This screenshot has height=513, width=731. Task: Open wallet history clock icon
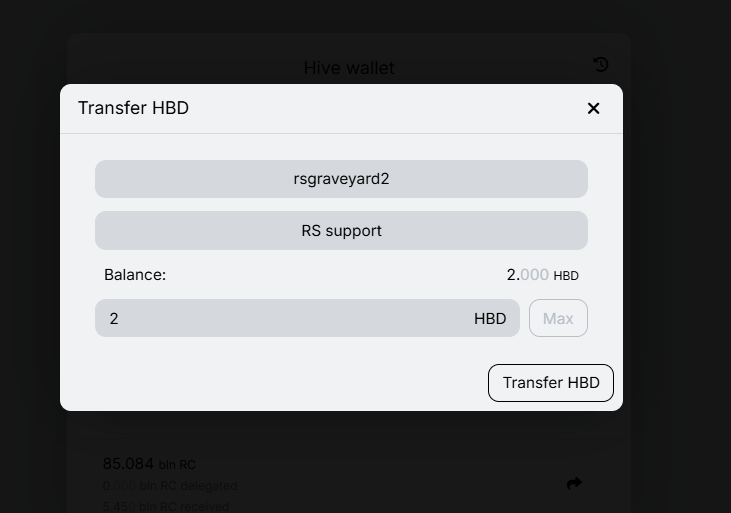pos(601,64)
